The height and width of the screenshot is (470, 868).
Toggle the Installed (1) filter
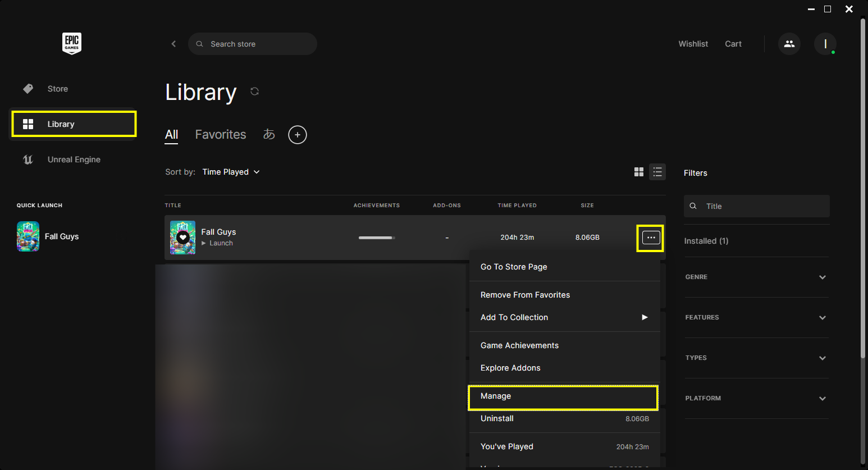click(706, 241)
